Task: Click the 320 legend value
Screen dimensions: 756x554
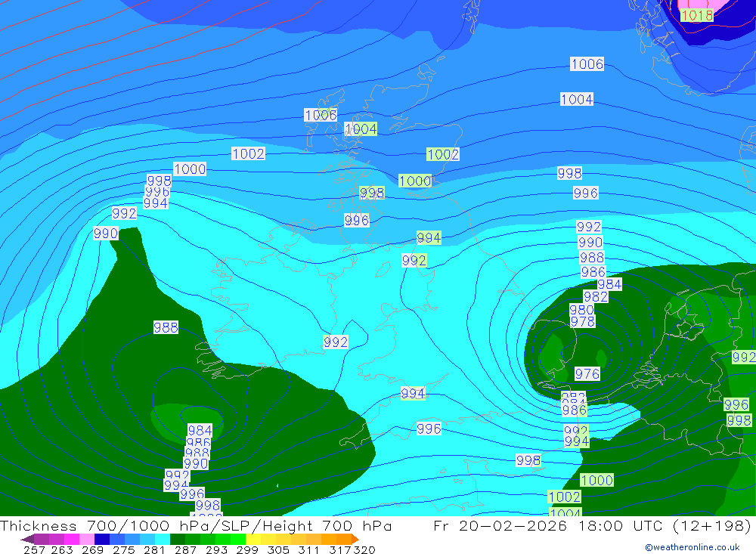Action: pos(364,549)
